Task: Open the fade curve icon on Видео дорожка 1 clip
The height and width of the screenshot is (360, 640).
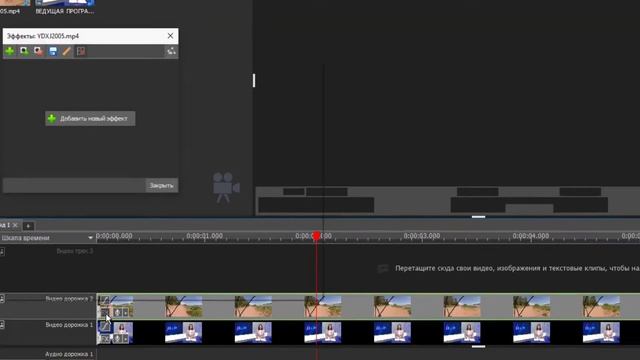Action: pos(105,327)
